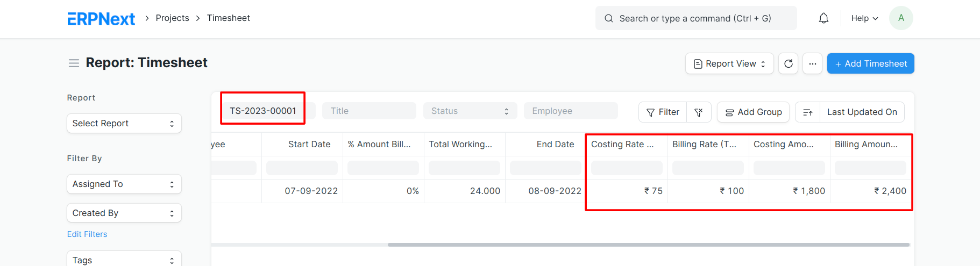The width and height of the screenshot is (980, 266).
Task: Focus the Title filter field
Action: click(369, 111)
